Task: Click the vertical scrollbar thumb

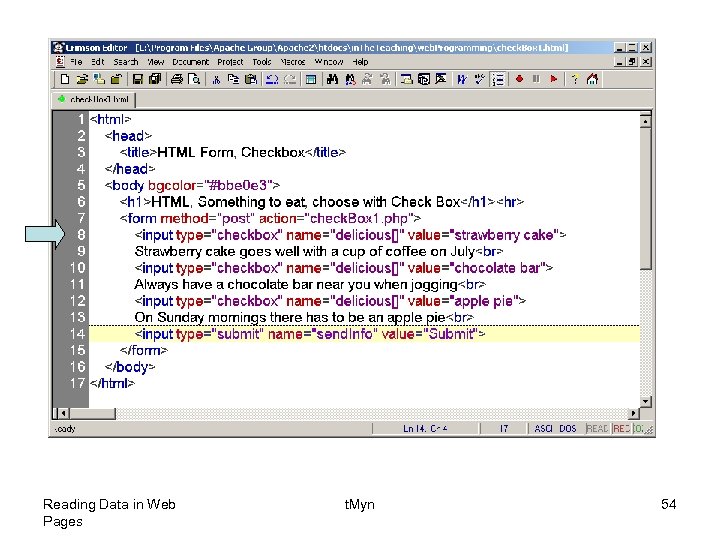Action: [646, 198]
